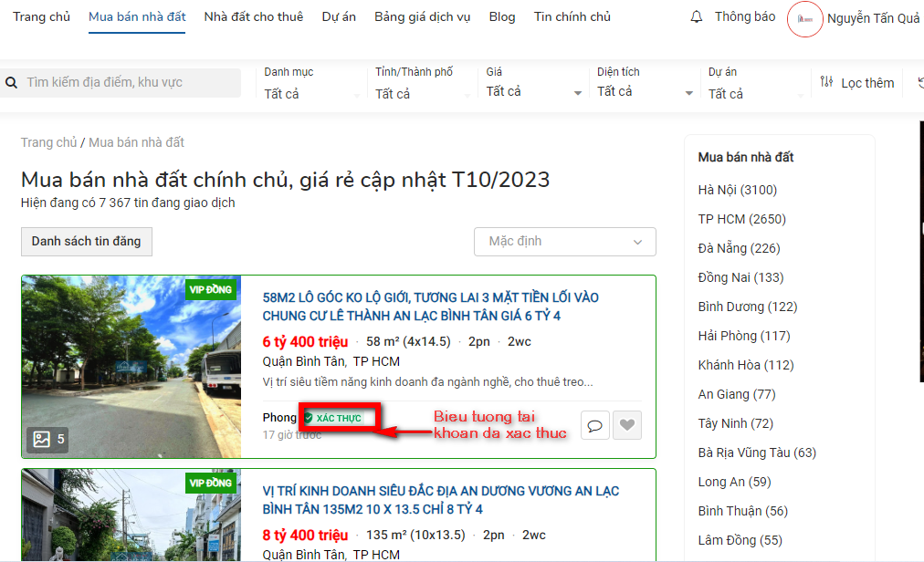Filter by Lâm Đồng (55)

(740, 540)
